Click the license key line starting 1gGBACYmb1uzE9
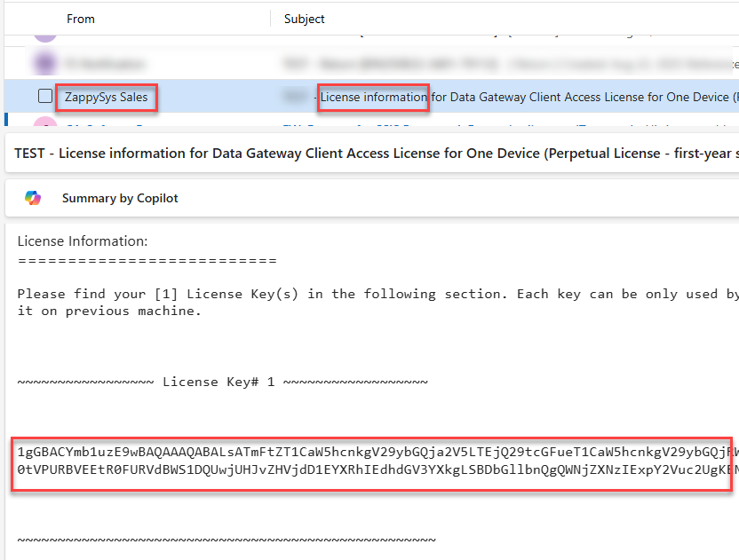The width and height of the screenshot is (739, 560). point(378,452)
